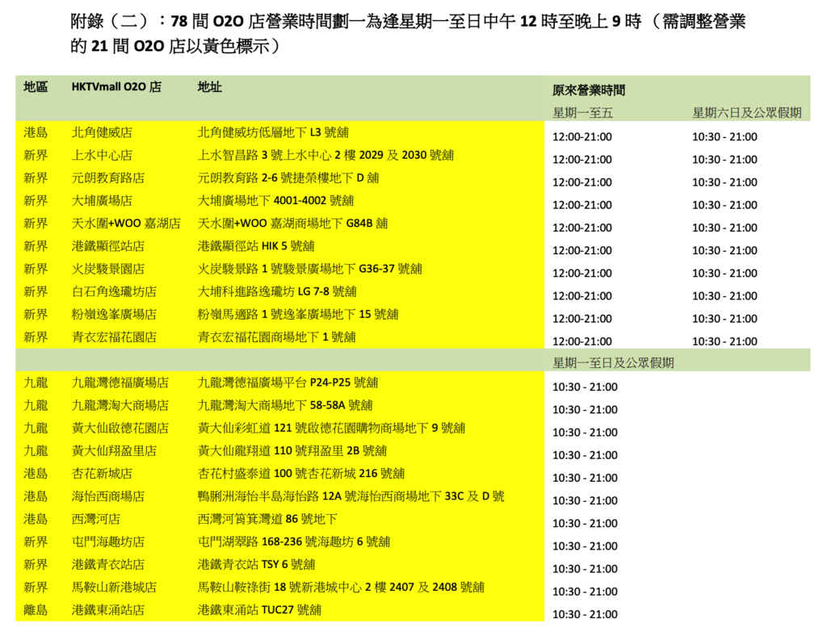Click region '九龍' in the 九龍灣德福廣場店 row
This screenshot has height=644, width=827.
pos(36,382)
